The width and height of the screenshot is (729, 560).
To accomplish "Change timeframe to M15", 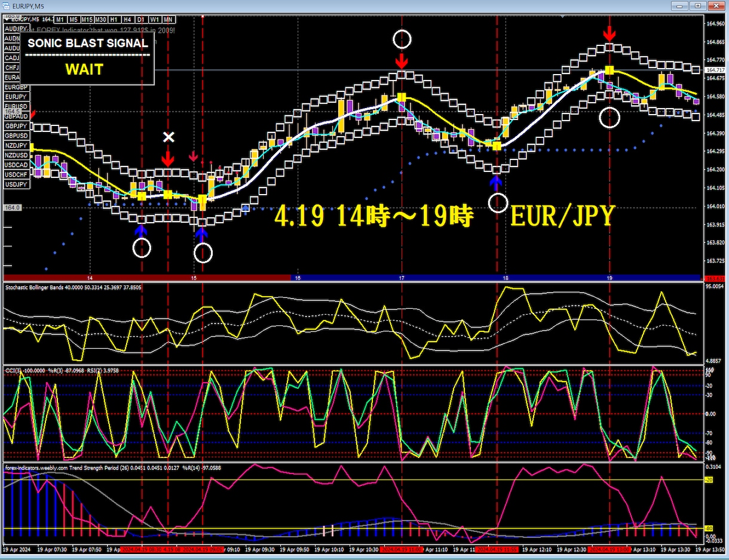I will coord(87,19).
